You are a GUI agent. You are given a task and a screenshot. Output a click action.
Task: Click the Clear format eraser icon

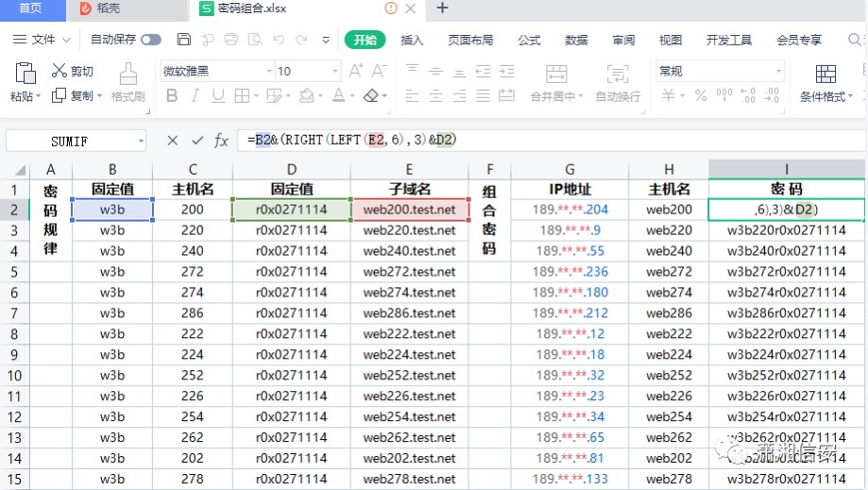[370, 95]
